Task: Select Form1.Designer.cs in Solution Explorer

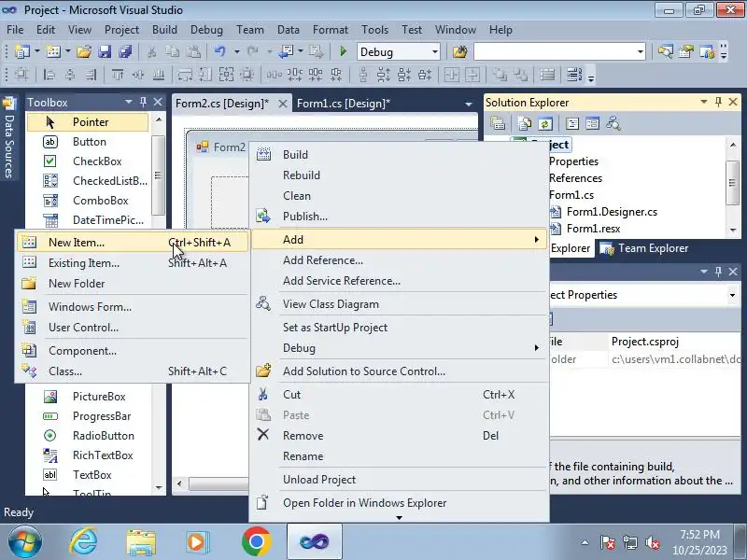Action: [x=612, y=212]
